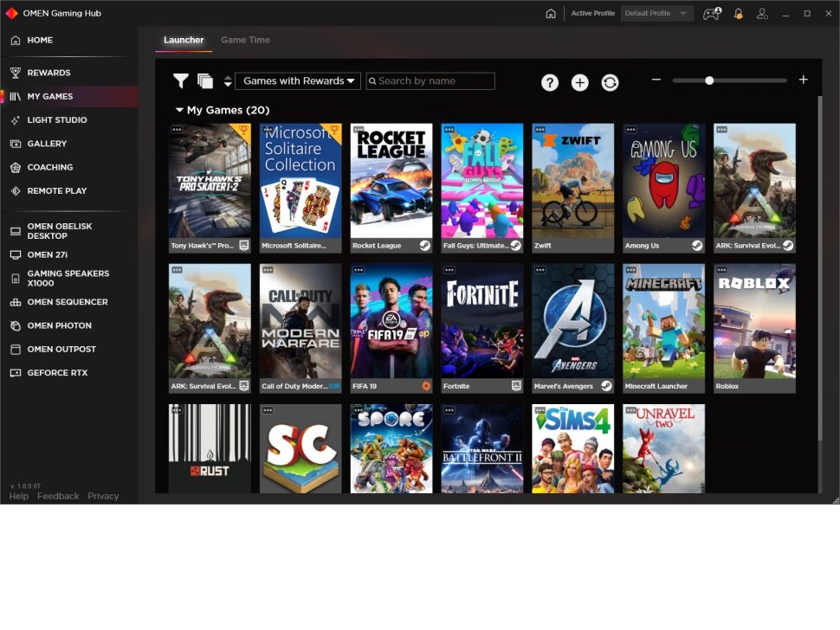
Task: Select the Unravel Two cover
Action: (x=663, y=448)
